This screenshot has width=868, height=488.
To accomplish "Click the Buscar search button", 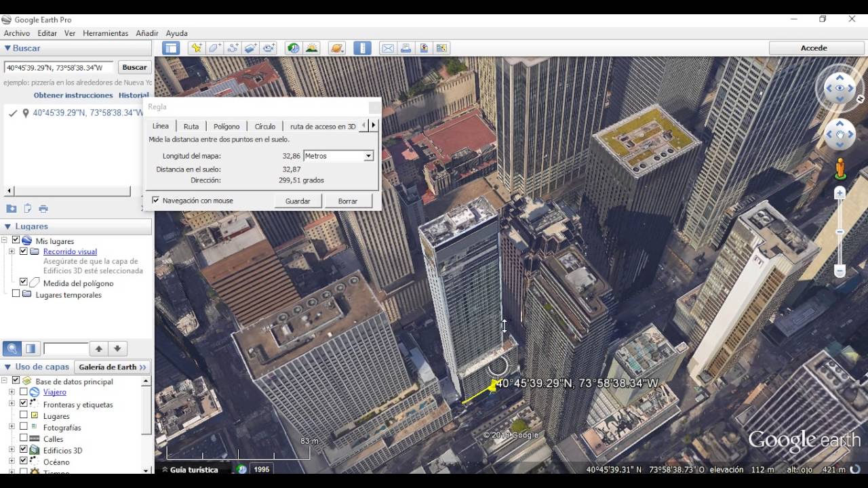I will pos(134,67).
